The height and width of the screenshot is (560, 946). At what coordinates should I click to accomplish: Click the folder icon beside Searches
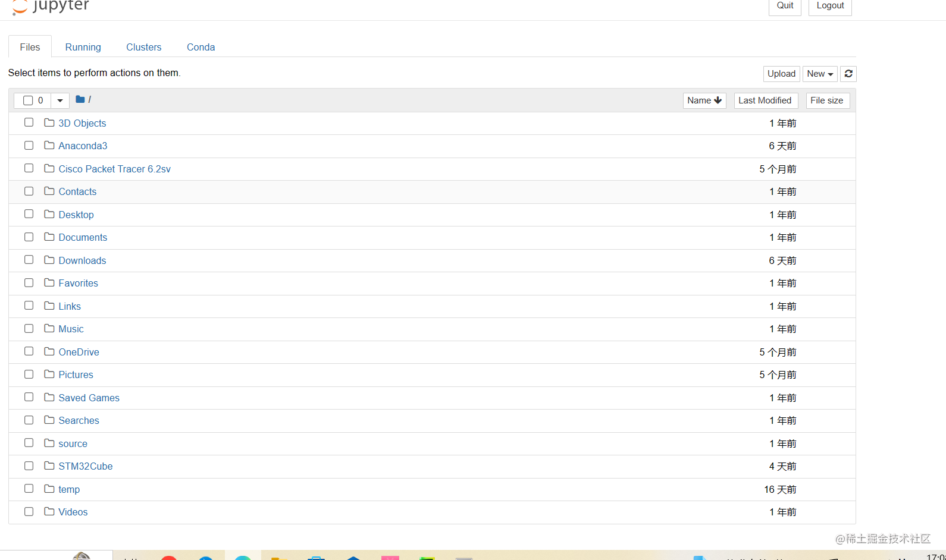[49, 420]
